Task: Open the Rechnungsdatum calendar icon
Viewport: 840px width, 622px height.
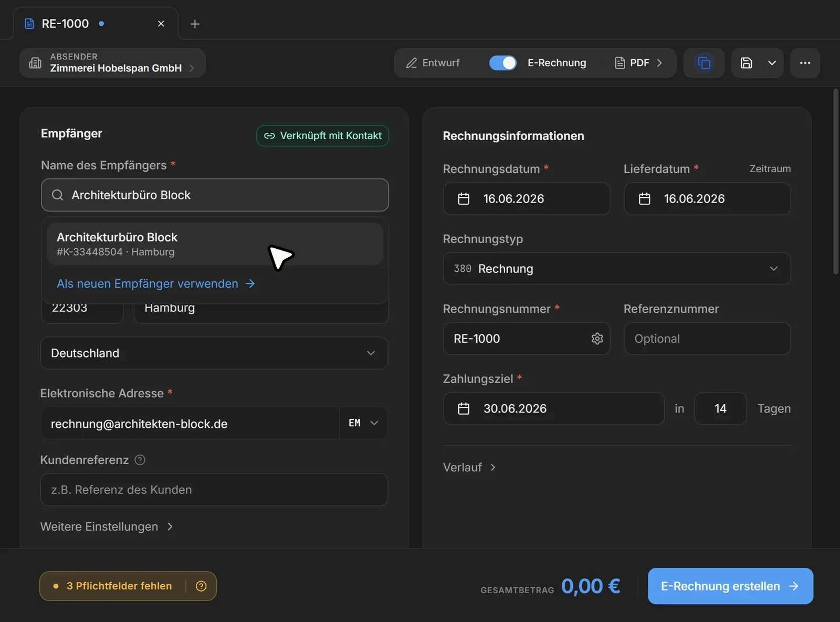Action: (464, 199)
